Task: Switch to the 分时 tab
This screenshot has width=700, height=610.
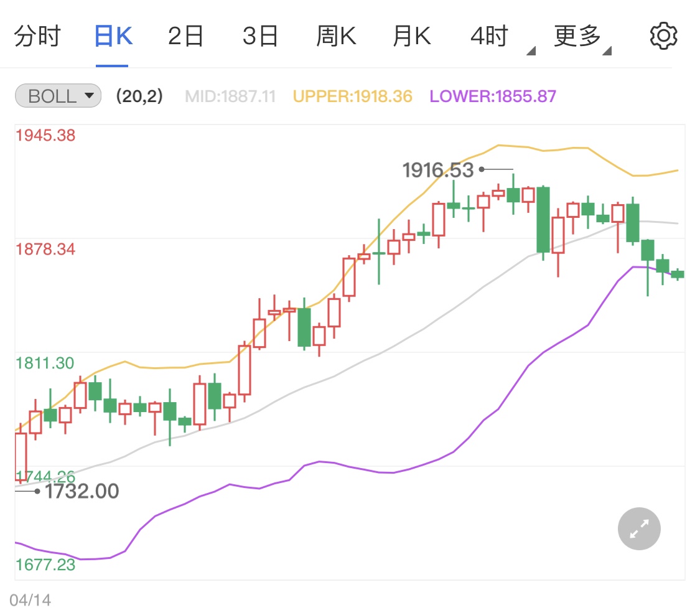Action: coord(37,36)
